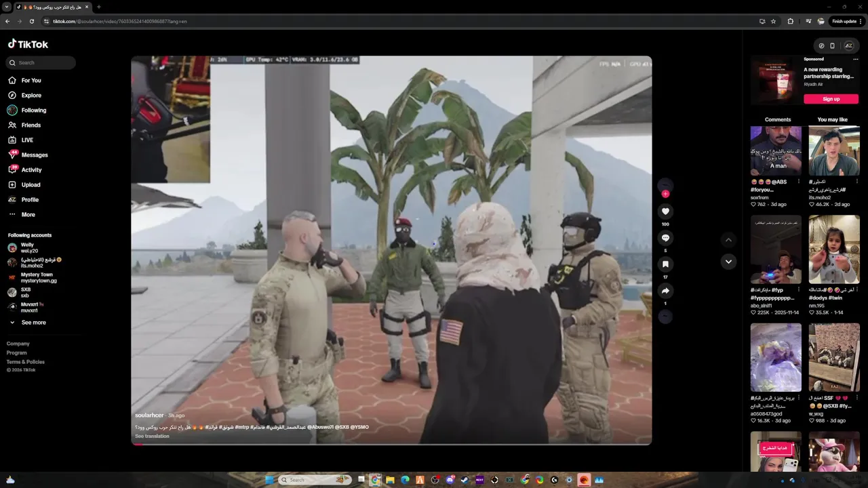Follow creator via red plus badge

665,194
